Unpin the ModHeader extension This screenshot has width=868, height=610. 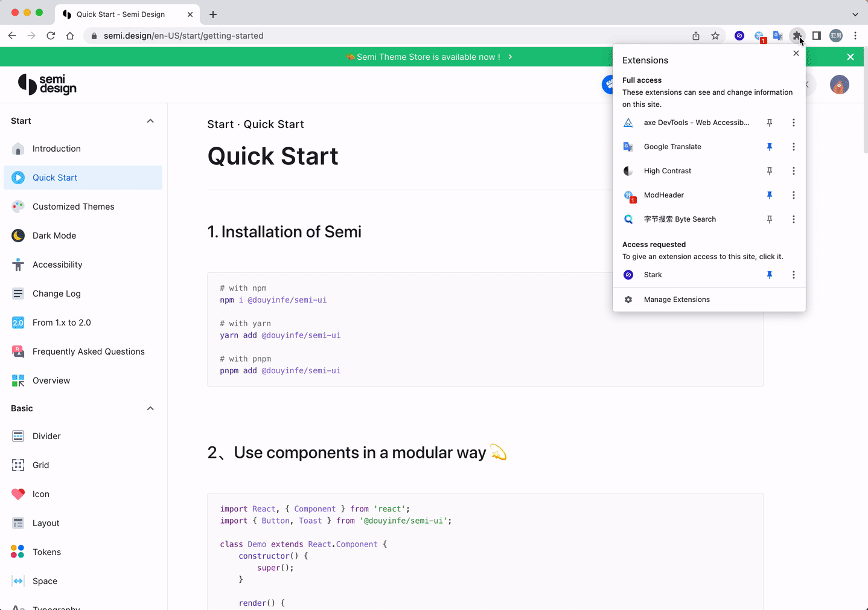coord(770,195)
